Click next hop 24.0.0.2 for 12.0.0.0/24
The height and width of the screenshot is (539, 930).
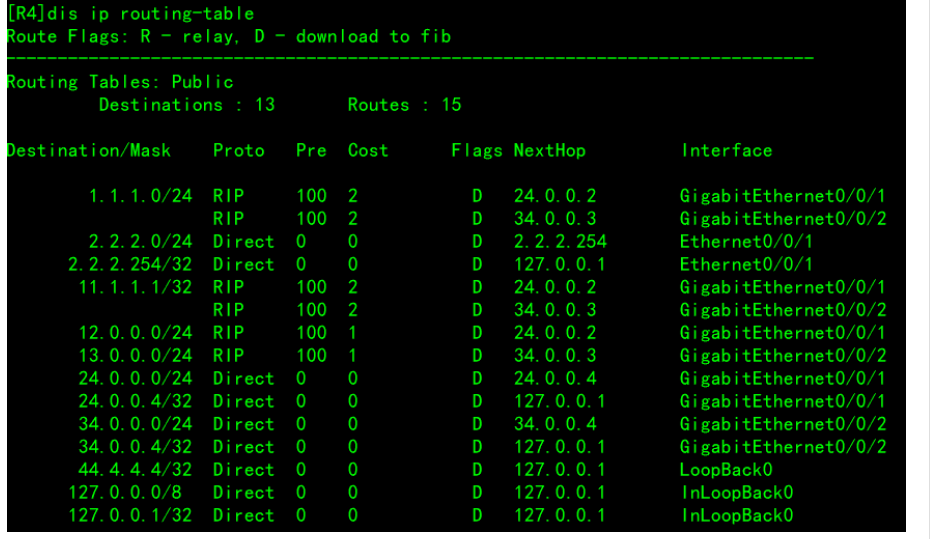click(555, 333)
